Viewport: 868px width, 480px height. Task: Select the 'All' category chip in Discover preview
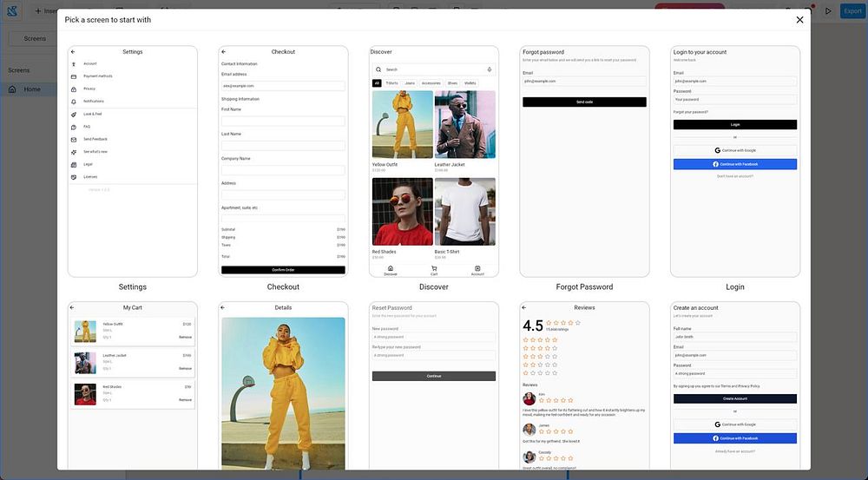pos(377,83)
